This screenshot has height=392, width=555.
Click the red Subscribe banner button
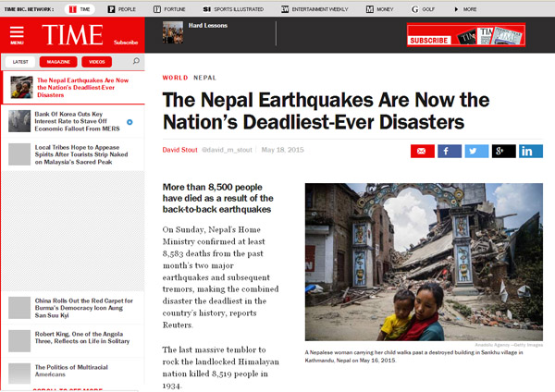pyautogui.click(x=427, y=40)
